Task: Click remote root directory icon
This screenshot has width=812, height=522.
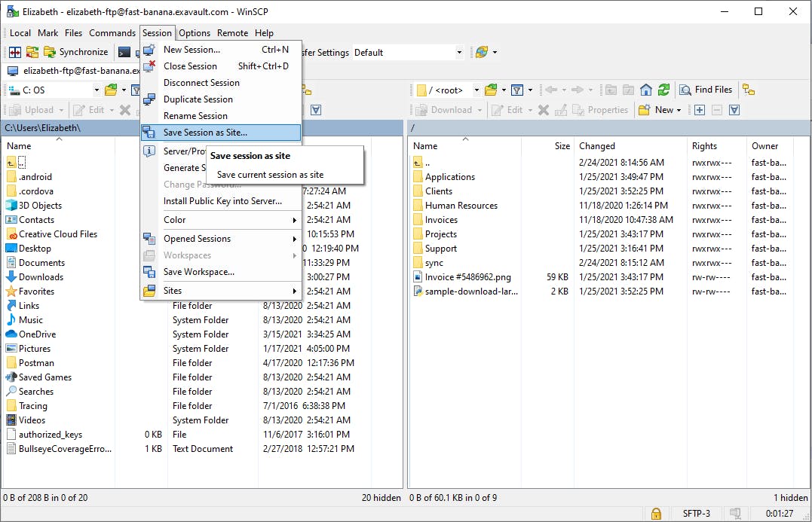Action: [x=628, y=90]
